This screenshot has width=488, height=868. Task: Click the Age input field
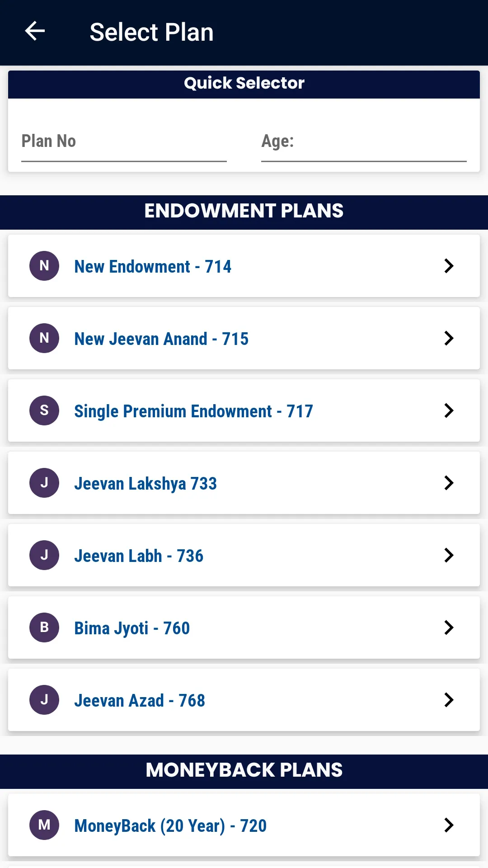click(x=364, y=142)
